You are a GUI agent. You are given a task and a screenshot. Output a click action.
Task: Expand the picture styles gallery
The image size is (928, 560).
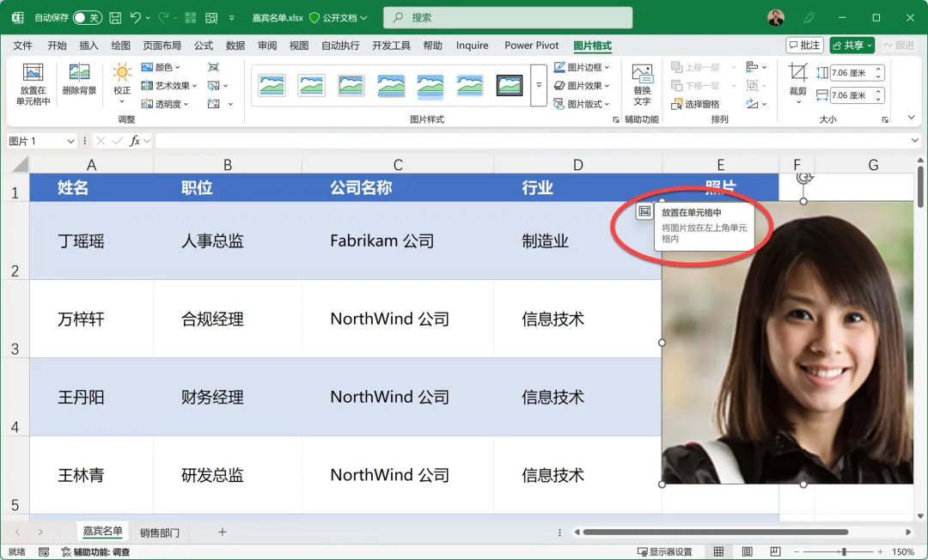pyautogui.click(x=539, y=86)
